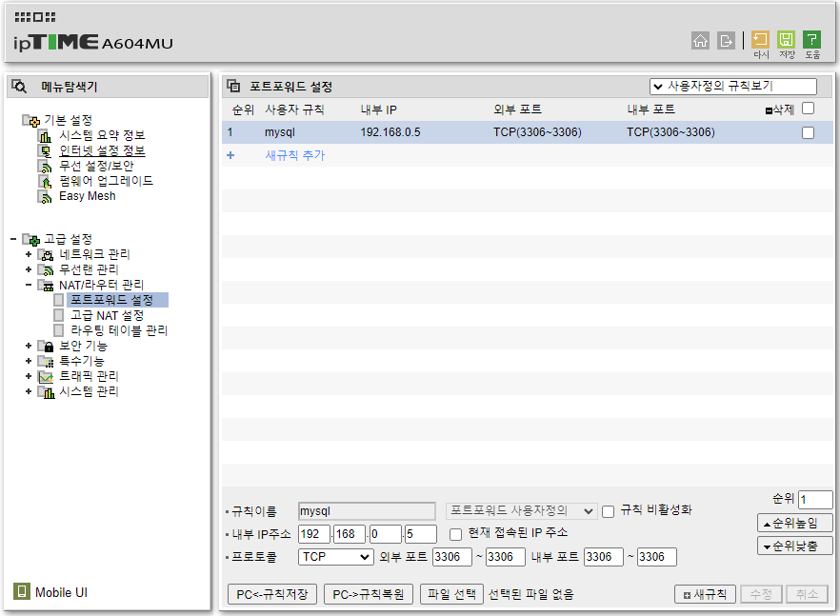Click the 새규칙 button

coord(705,594)
